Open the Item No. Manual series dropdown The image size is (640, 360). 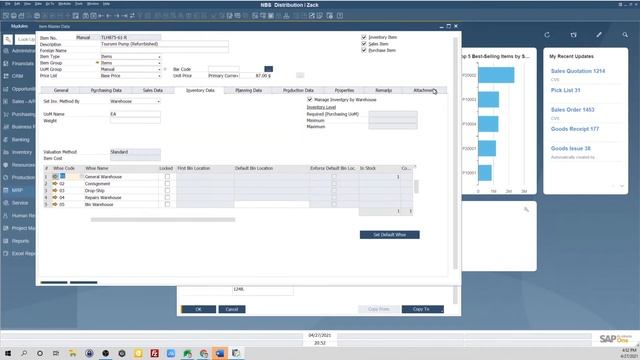click(87, 38)
